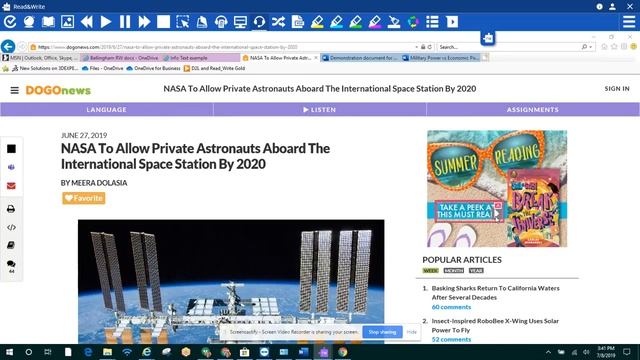640x360 pixels.
Task: Toggle the Screen Masking monitor tool
Action: click(240, 22)
